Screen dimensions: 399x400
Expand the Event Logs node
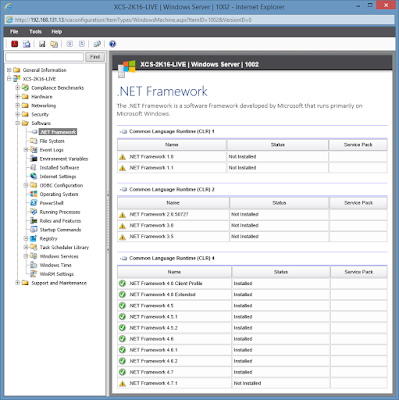[26, 150]
